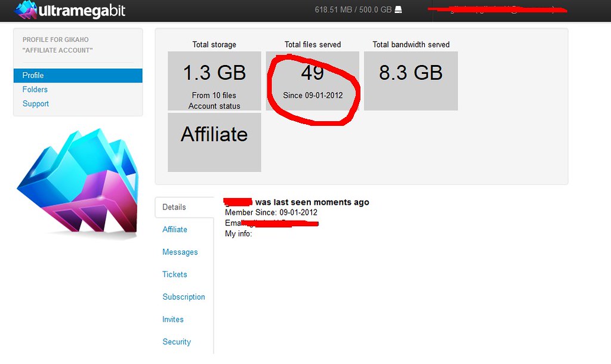611x364 pixels.
Task: Select the Invites tab
Action: click(173, 319)
